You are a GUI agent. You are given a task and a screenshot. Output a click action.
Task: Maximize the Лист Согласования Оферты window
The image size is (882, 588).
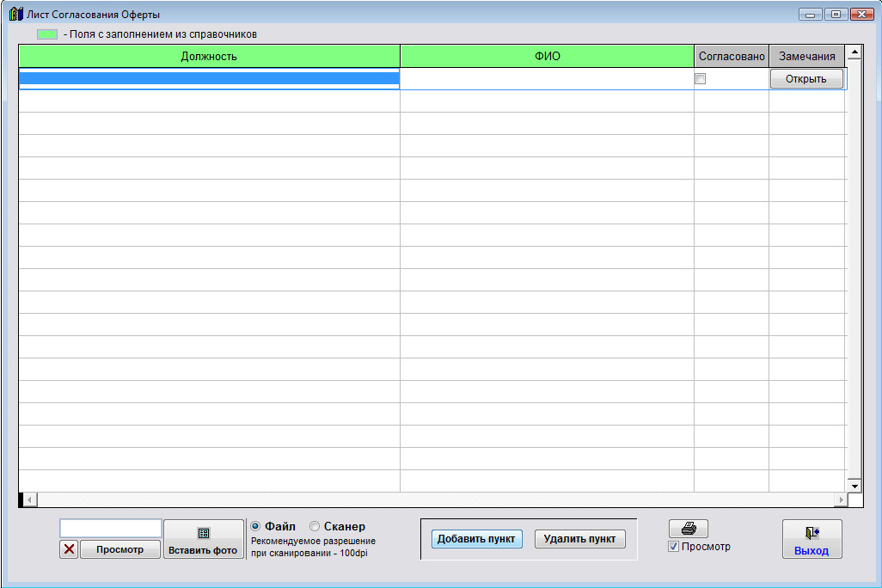coord(836,14)
